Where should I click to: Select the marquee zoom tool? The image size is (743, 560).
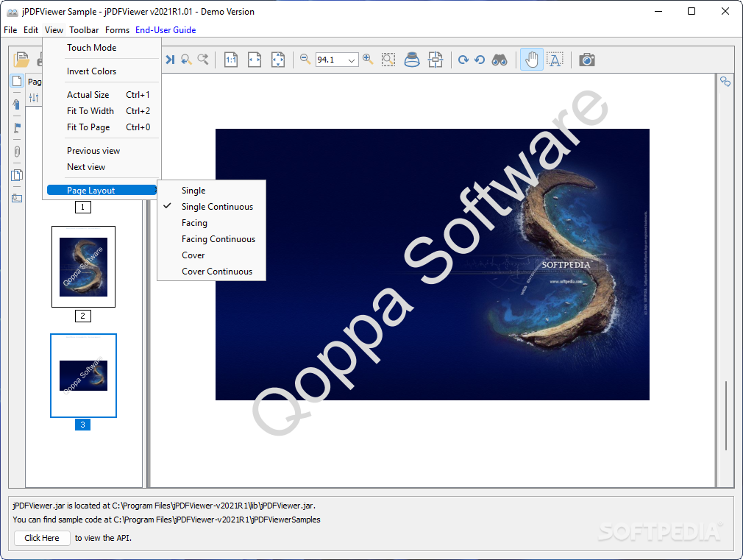(x=388, y=60)
